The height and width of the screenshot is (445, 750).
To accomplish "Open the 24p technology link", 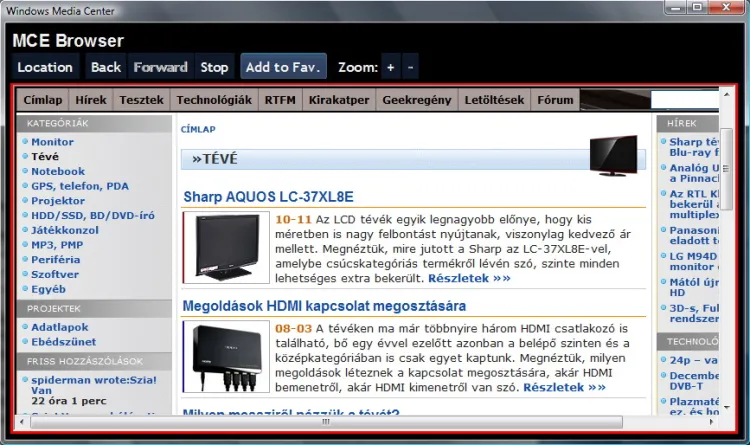I will click(x=694, y=360).
